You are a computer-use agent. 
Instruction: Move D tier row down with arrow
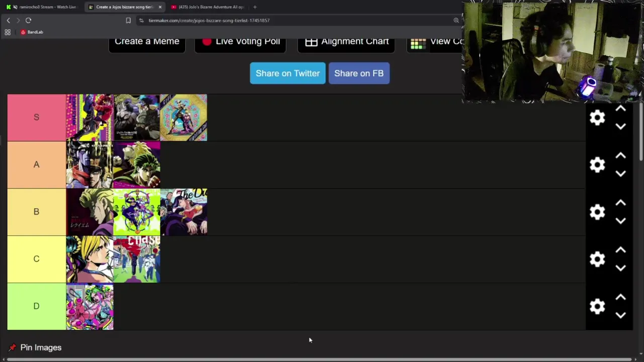620,316
